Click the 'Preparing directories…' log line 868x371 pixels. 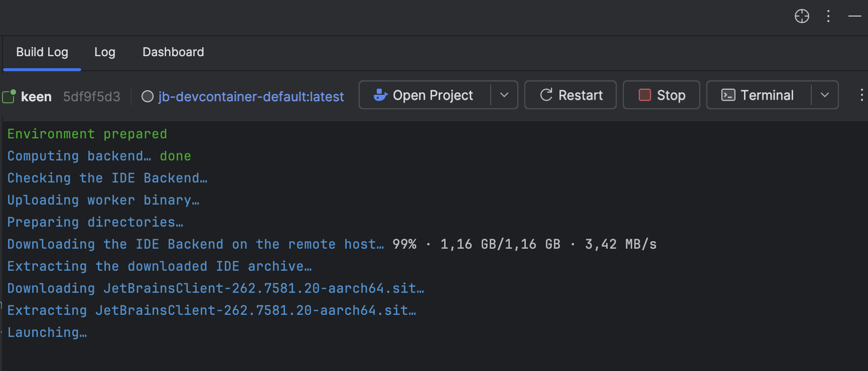coord(95,222)
